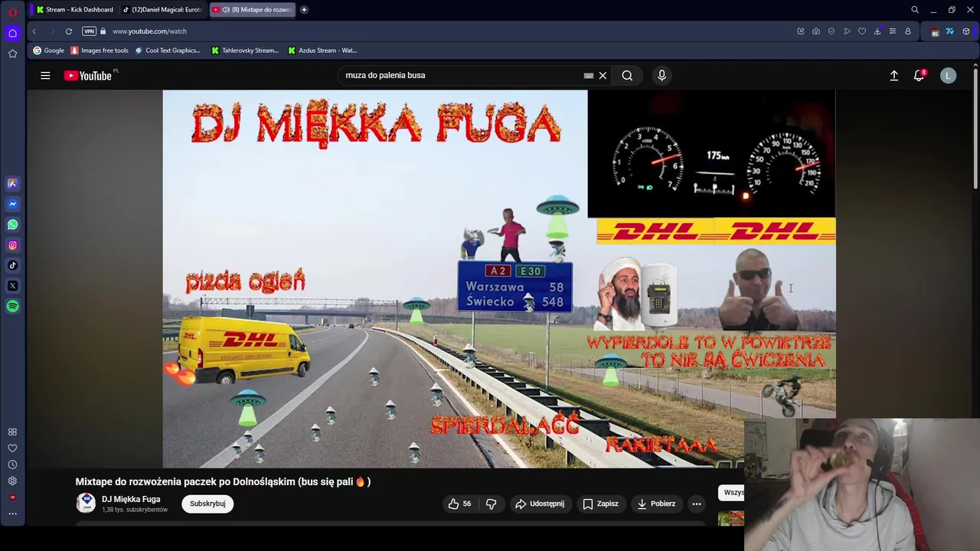Open the tab islands grid sidebar icon

(x=12, y=432)
